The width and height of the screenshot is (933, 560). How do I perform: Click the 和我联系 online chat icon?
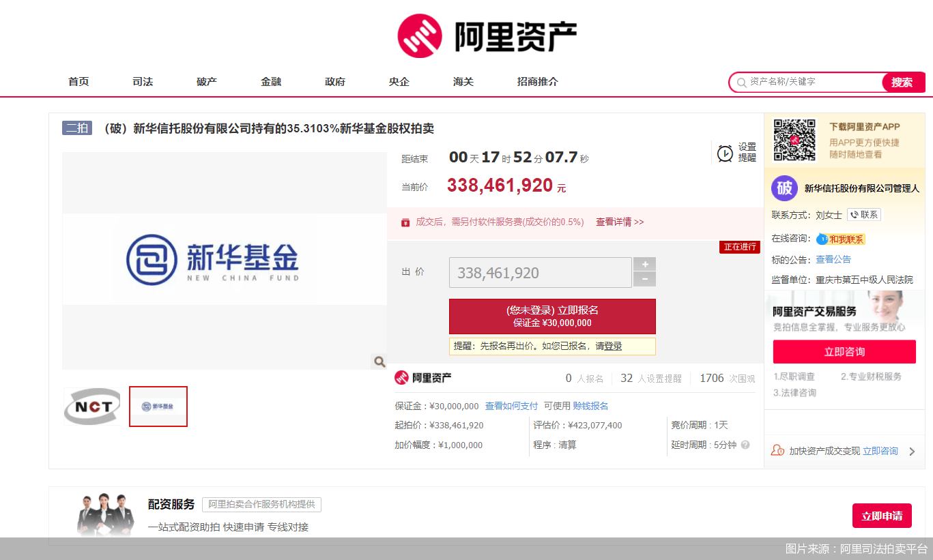coord(840,239)
